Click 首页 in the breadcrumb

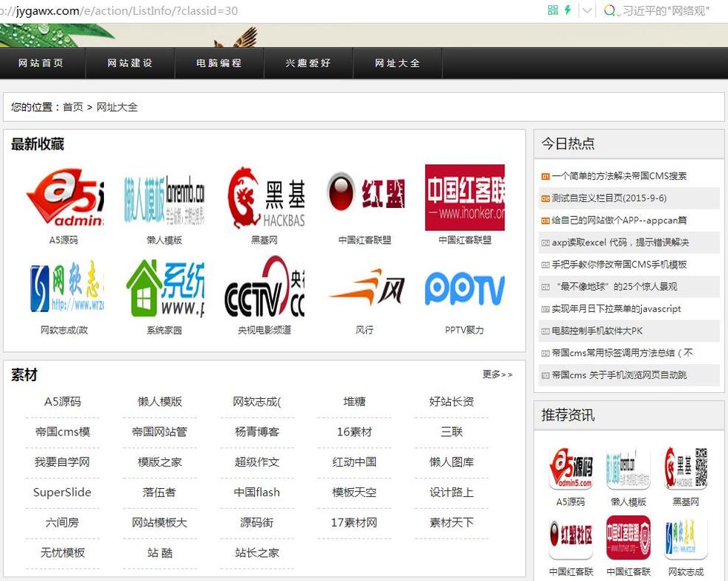coord(73,107)
